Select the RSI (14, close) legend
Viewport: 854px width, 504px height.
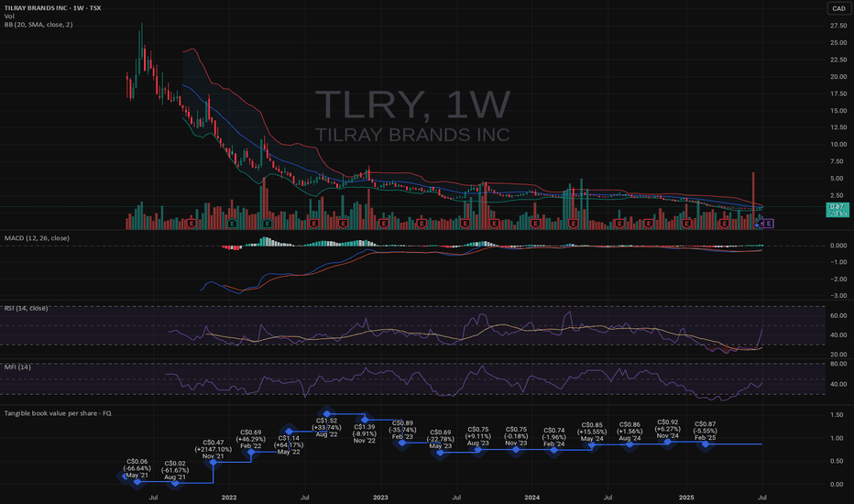pos(27,309)
